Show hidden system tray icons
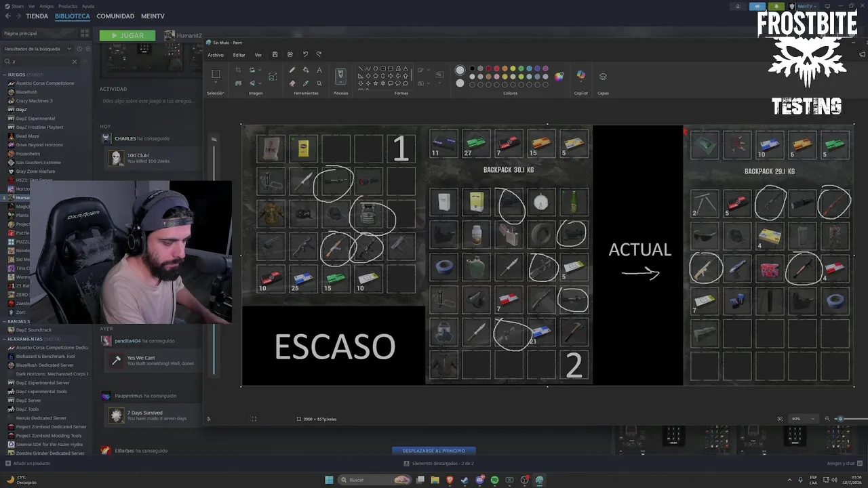The height and width of the screenshot is (488, 868). pyautogui.click(x=790, y=480)
